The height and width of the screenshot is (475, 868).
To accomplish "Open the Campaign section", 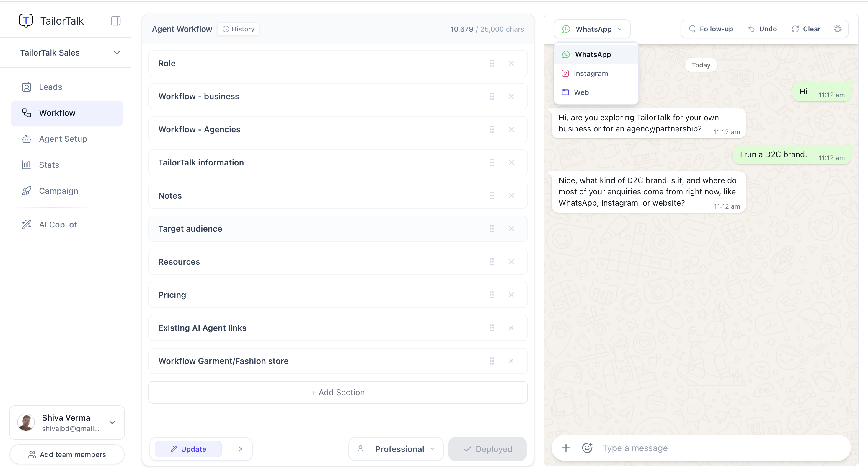I will click(x=67, y=191).
